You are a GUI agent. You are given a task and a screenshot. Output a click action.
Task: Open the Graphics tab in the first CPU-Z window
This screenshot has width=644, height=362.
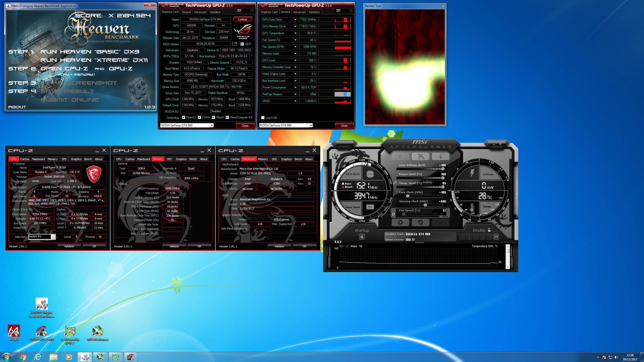tap(76, 159)
